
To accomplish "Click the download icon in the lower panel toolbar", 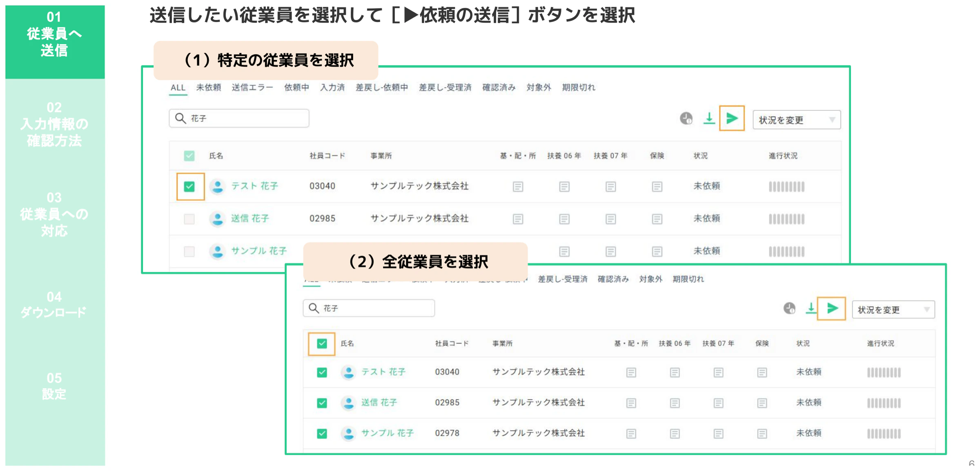I will 811,308.
